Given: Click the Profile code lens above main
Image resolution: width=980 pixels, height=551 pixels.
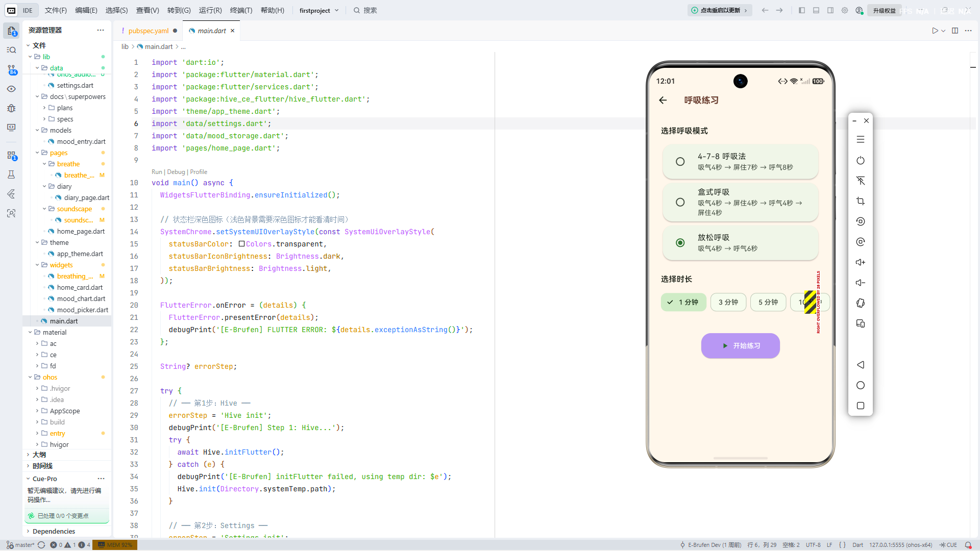Looking at the screenshot, I should click(199, 172).
